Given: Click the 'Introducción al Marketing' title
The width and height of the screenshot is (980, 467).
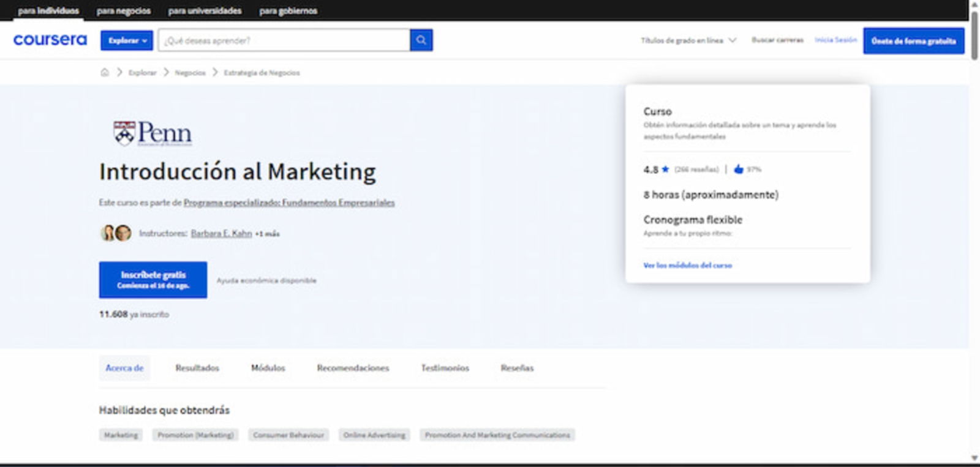Looking at the screenshot, I should pyautogui.click(x=238, y=171).
